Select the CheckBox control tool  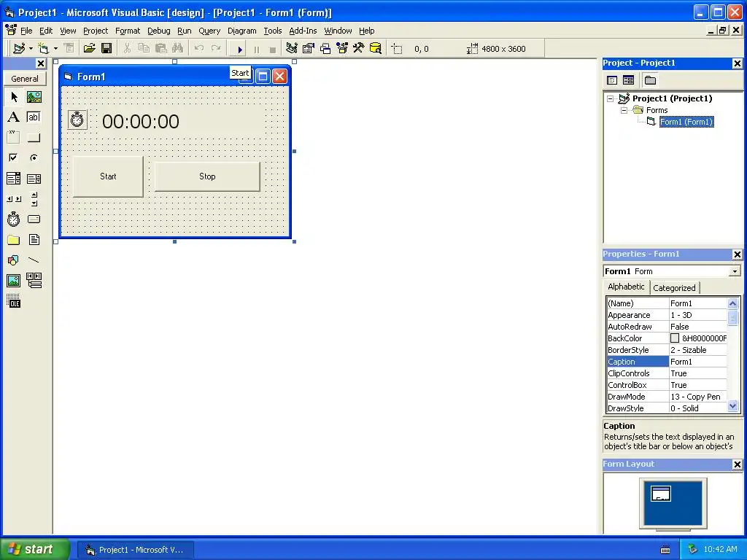click(x=14, y=157)
